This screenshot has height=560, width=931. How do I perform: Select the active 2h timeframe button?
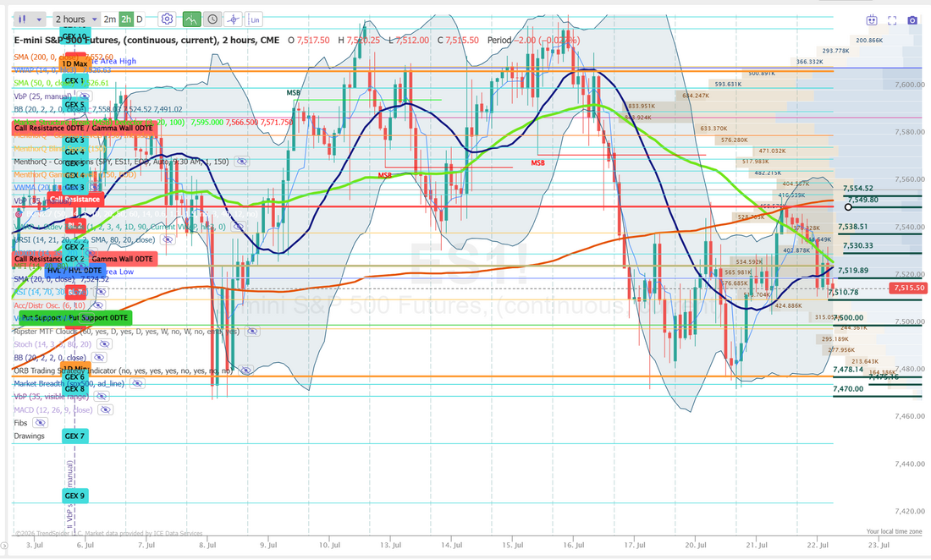126,19
